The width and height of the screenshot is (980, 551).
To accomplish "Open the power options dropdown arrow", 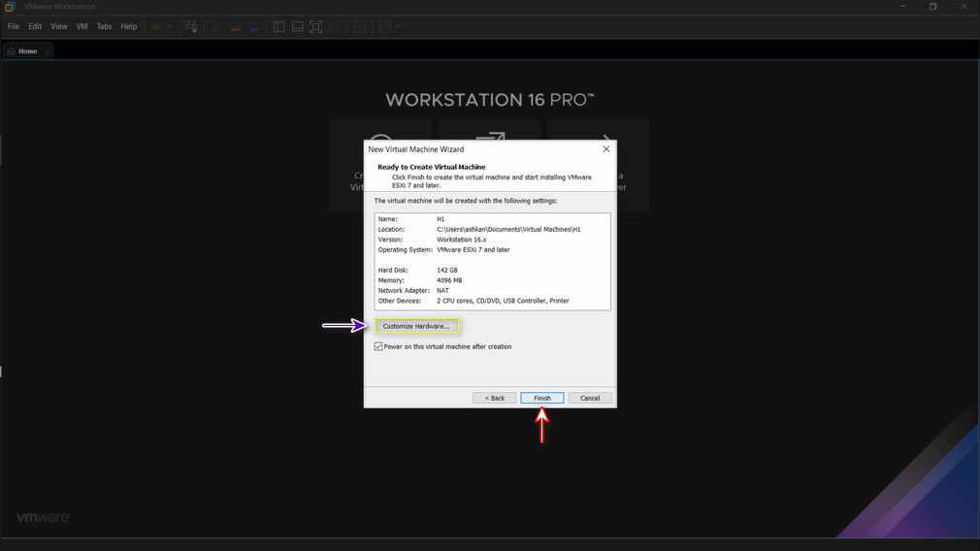I will (x=169, y=27).
